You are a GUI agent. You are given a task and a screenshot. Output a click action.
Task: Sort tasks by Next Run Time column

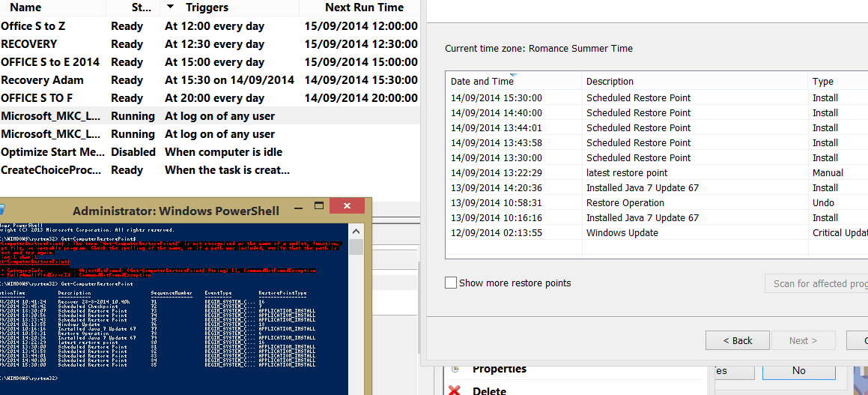[364, 7]
